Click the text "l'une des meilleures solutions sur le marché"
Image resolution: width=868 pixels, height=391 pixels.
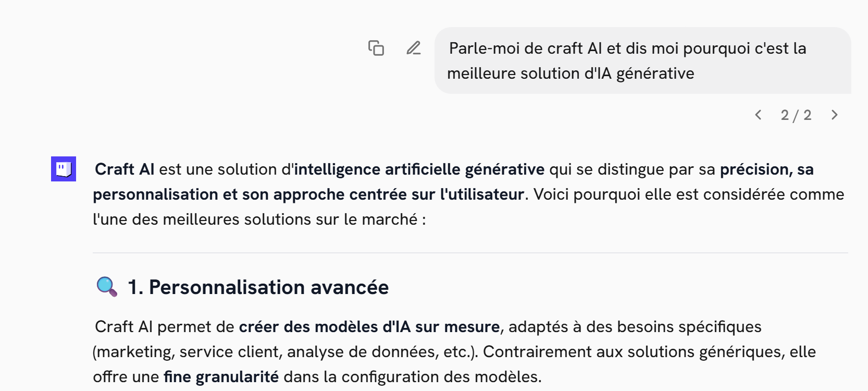click(x=255, y=219)
